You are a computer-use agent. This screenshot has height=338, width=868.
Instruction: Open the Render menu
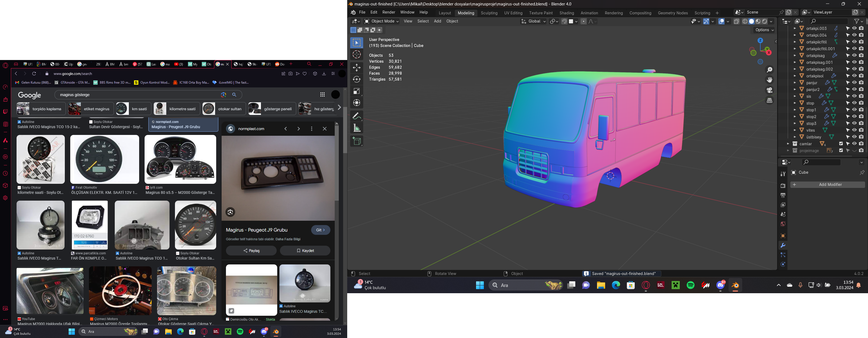388,12
